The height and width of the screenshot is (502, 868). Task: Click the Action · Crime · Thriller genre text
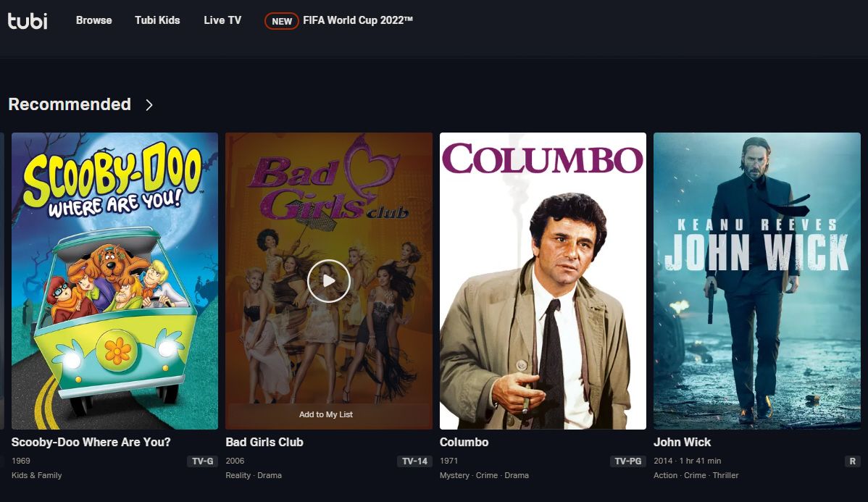[696, 475]
